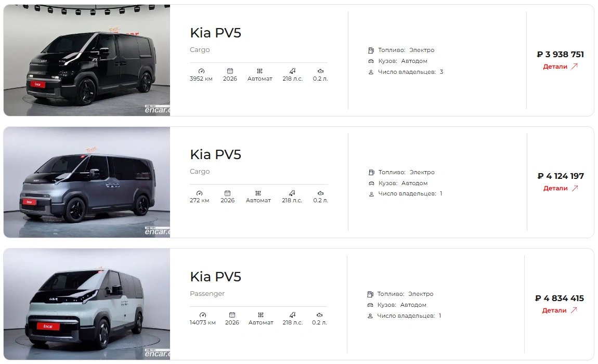
Task: Click the calendar icon in the first listing
Action: click(x=230, y=71)
